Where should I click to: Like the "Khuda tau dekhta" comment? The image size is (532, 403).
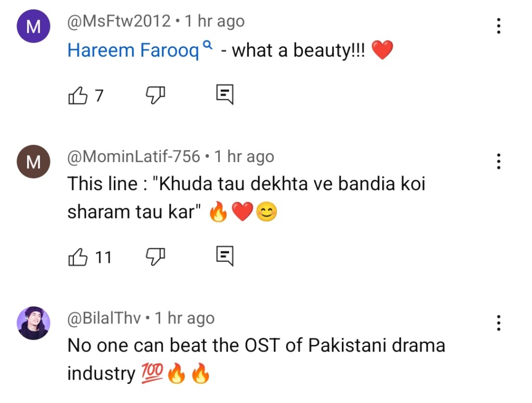[x=78, y=257]
